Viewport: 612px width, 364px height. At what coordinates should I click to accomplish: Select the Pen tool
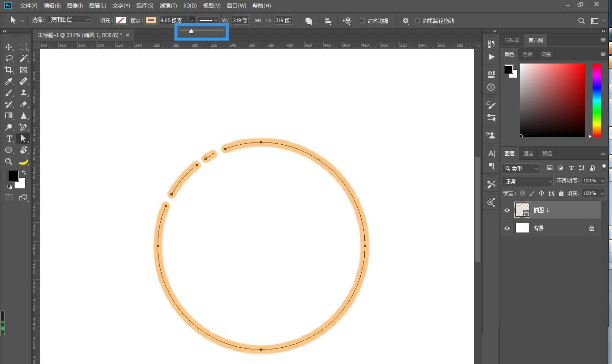(23, 127)
